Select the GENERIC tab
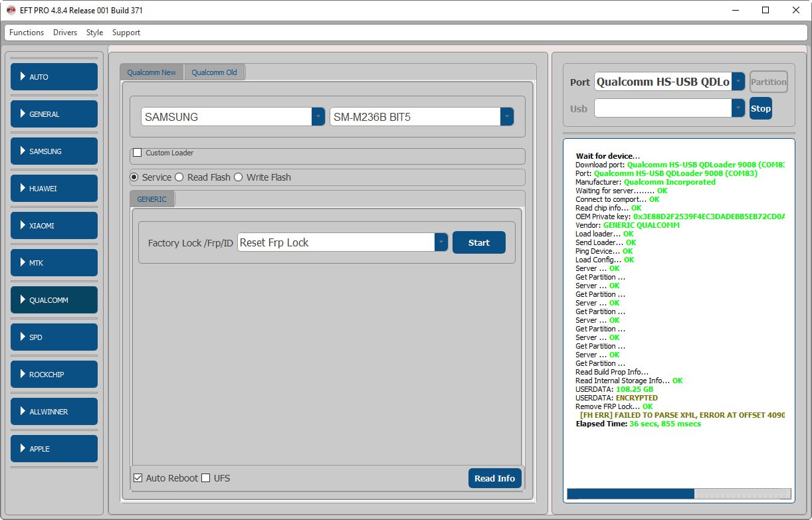 pyautogui.click(x=152, y=199)
